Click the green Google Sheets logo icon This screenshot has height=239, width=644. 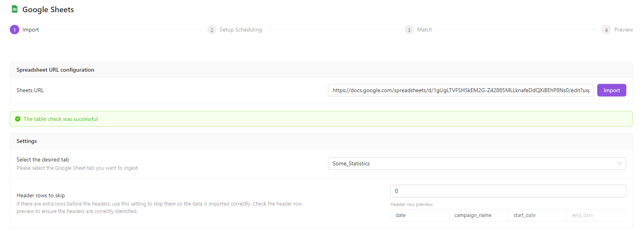[x=15, y=9]
